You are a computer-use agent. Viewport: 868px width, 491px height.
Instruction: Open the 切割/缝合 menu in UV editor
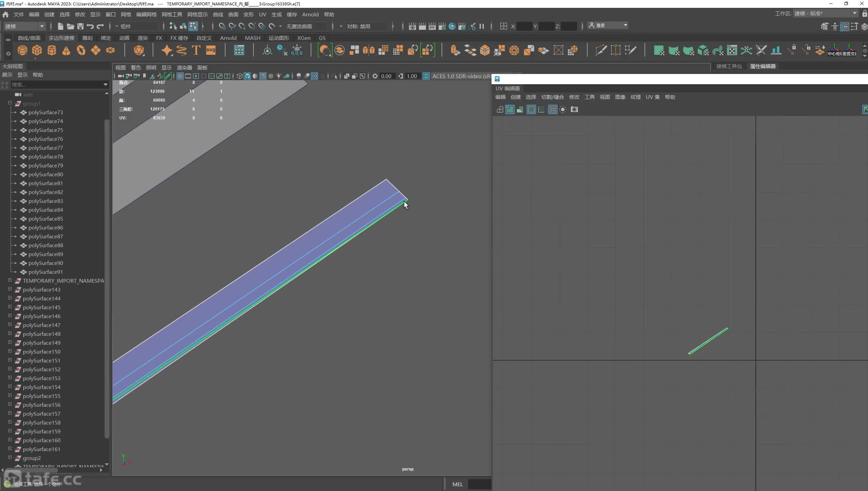(x=553, y=97)
